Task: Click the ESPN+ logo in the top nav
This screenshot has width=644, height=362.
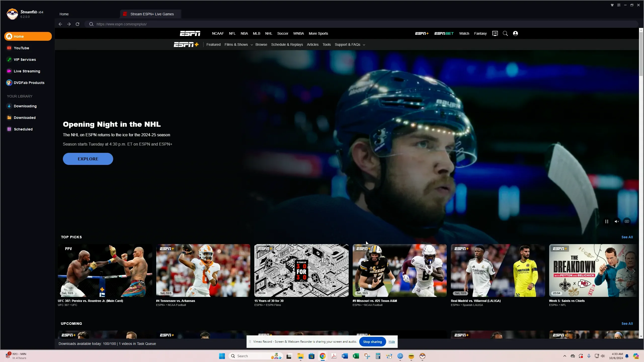Action: coord(422,33)
